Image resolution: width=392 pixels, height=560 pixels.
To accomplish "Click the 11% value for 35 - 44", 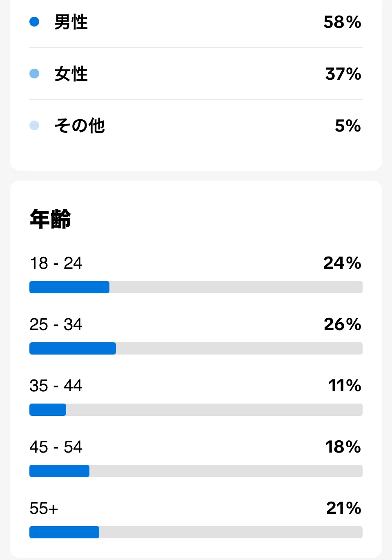I will [345, 386].
